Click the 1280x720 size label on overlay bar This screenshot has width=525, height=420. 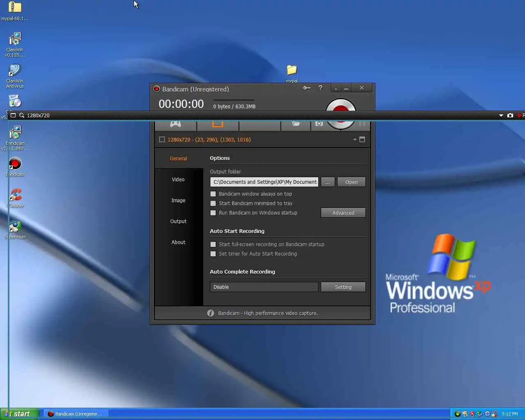tap(38, 115)
